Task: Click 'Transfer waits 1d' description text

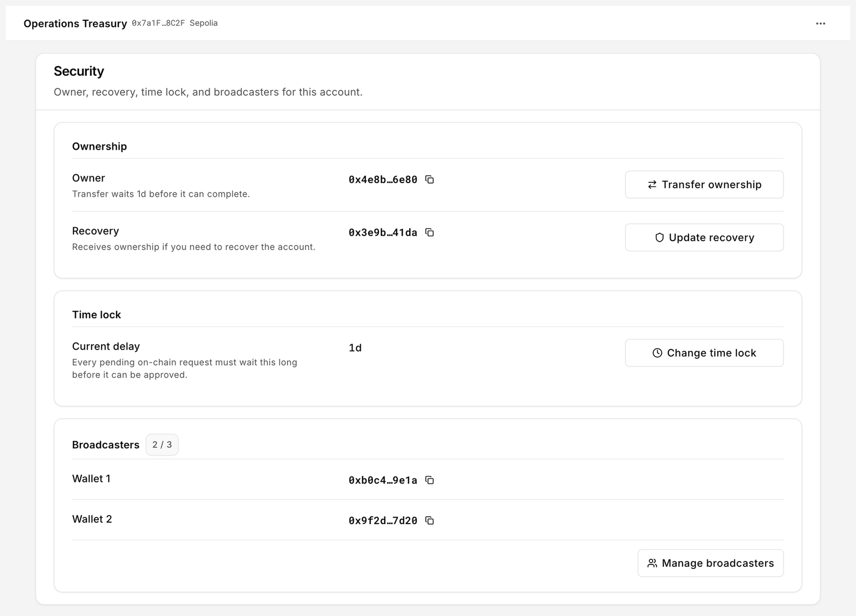Action: [161, 194]
